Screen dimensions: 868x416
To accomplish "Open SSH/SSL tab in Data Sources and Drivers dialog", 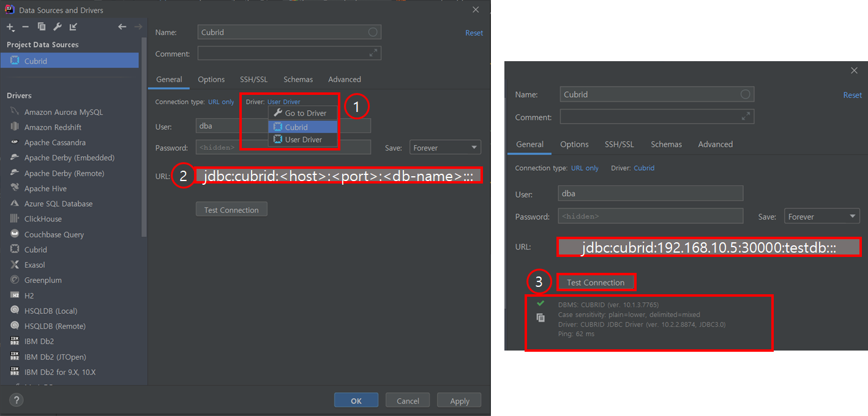I will (253, 80).
